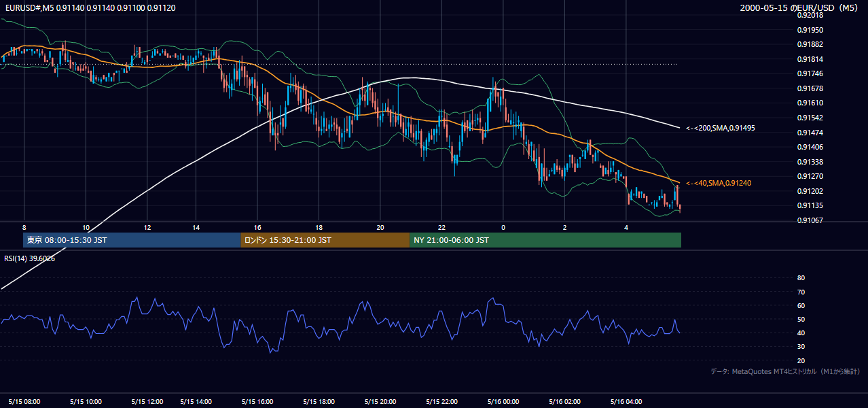
Task: Click the 0.91610 price axis label
Action: pyautogui.click(x=811, y=103)
